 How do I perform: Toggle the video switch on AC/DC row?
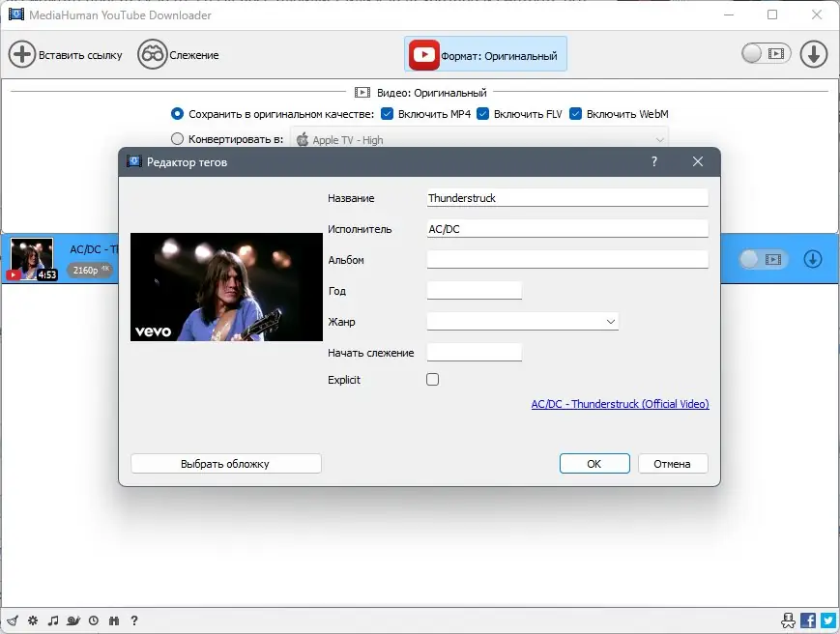pos(764,259)
